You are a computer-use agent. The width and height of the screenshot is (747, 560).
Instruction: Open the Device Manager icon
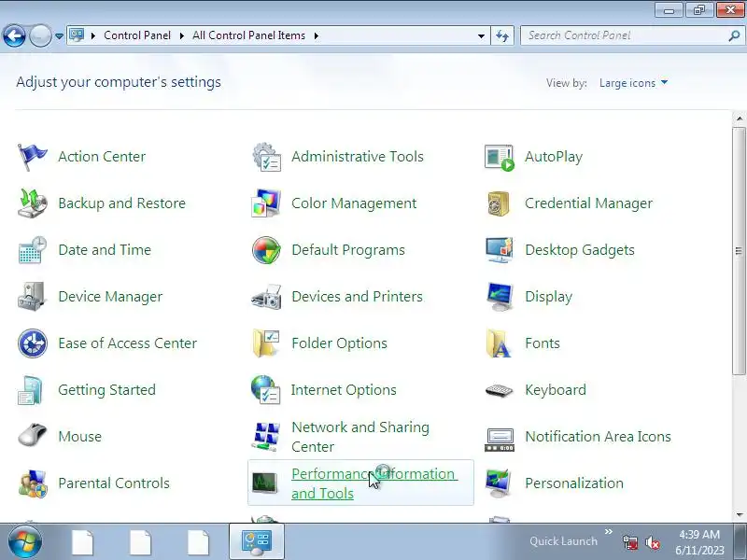coord(33,297)
